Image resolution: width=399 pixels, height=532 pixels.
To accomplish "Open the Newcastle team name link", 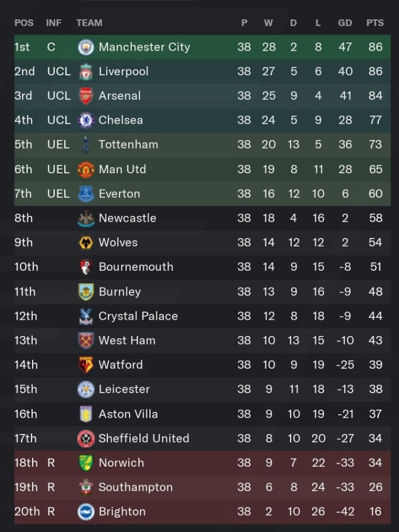I will point(128,218).
